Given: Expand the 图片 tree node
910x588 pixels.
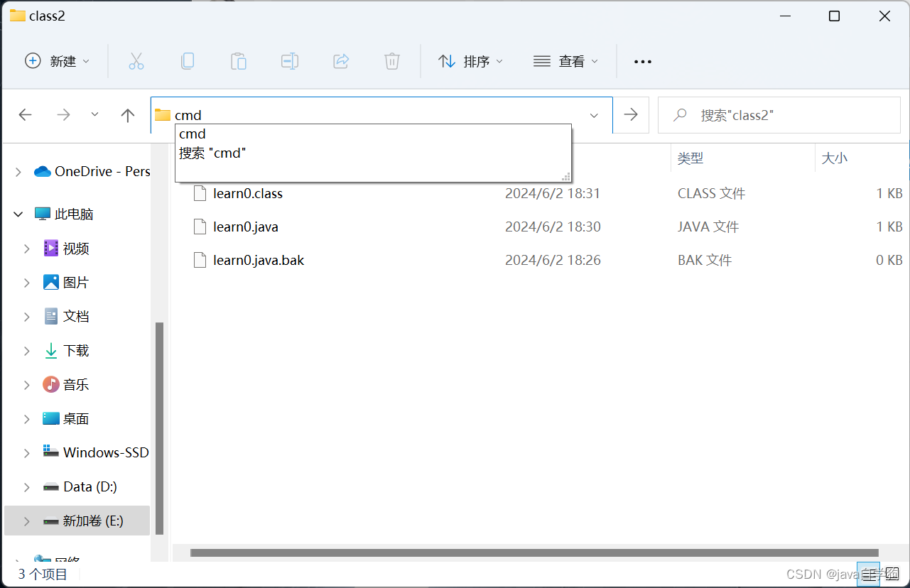Looking at the screenshot, I should point(27,282).
